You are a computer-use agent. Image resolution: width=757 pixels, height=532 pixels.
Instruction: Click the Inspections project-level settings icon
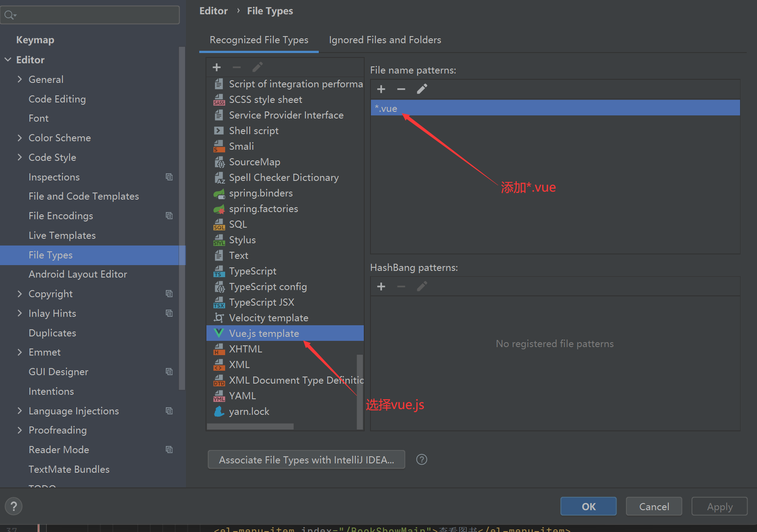[x=169, y=177]
